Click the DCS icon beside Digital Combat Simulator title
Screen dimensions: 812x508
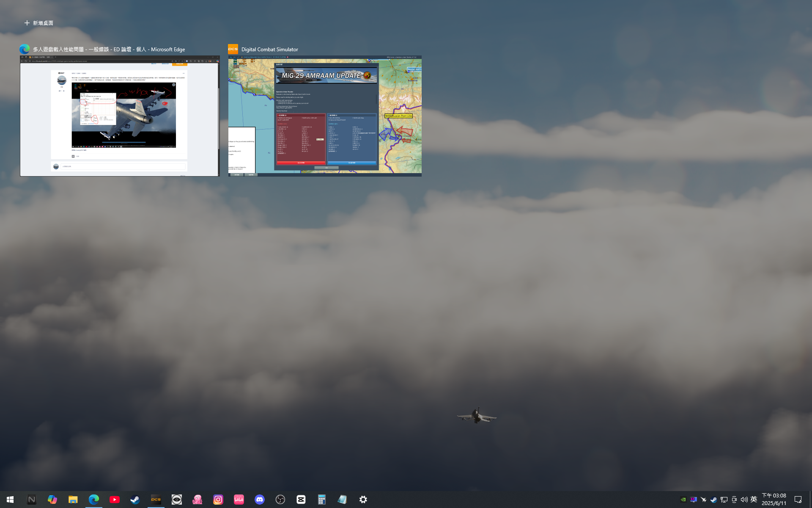[x=233, y=49]
